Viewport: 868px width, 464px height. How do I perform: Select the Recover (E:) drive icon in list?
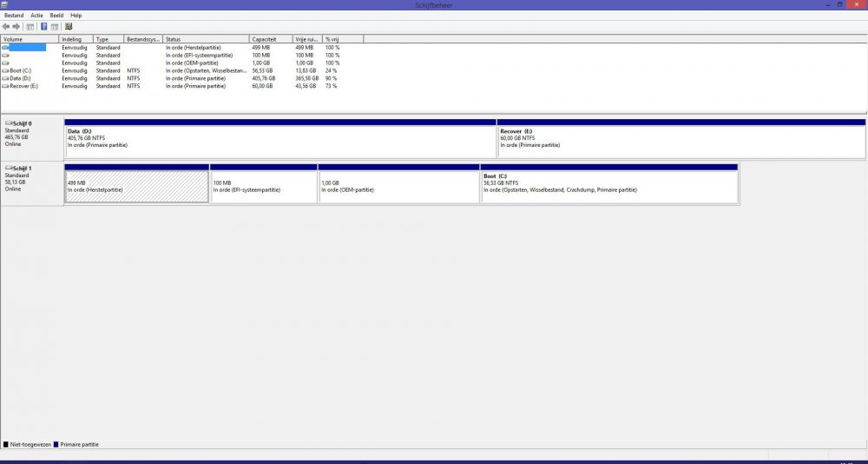pyautogui.click(x=5, y=87)
